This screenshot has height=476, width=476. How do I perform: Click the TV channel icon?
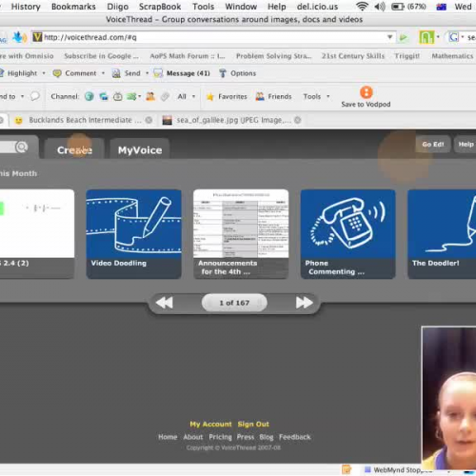click(x=118, y=96)
